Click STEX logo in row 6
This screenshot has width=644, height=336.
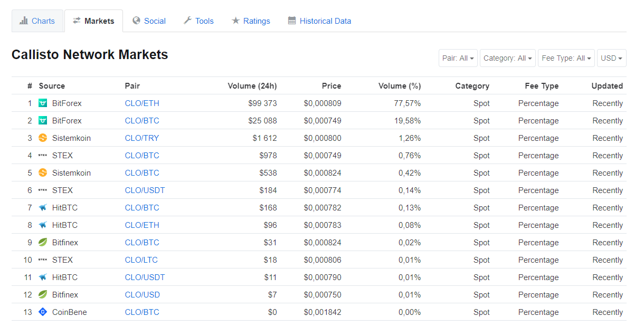(43, 190)
